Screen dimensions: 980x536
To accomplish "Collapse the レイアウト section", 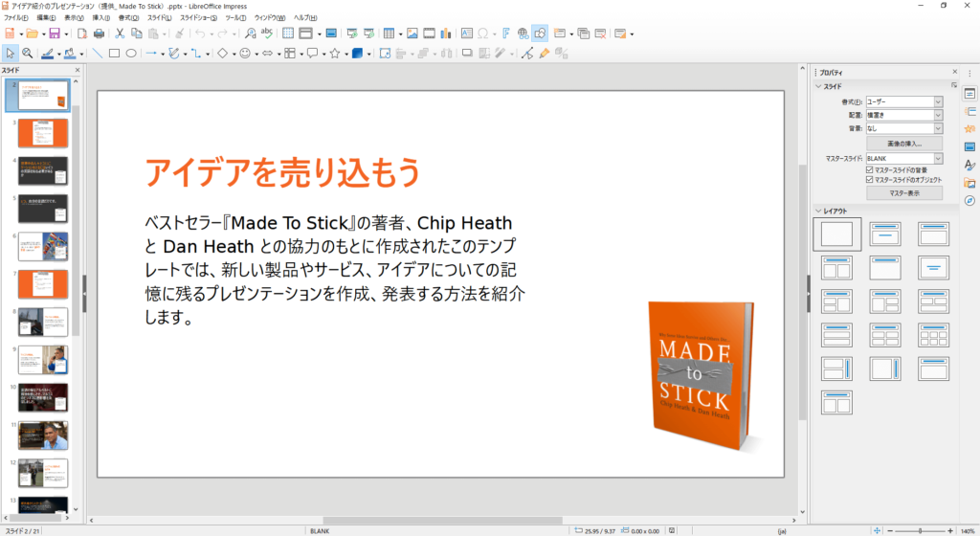I will click(x=818, y=211).
